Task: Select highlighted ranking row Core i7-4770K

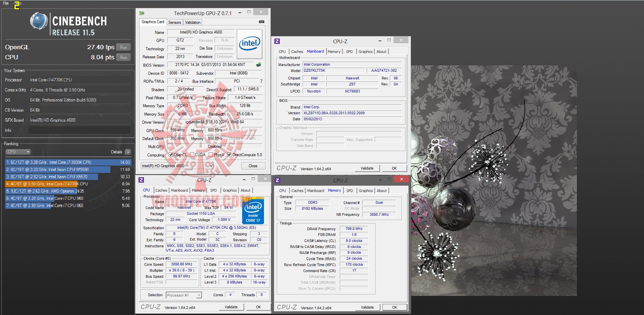Action: click(68, 184)
